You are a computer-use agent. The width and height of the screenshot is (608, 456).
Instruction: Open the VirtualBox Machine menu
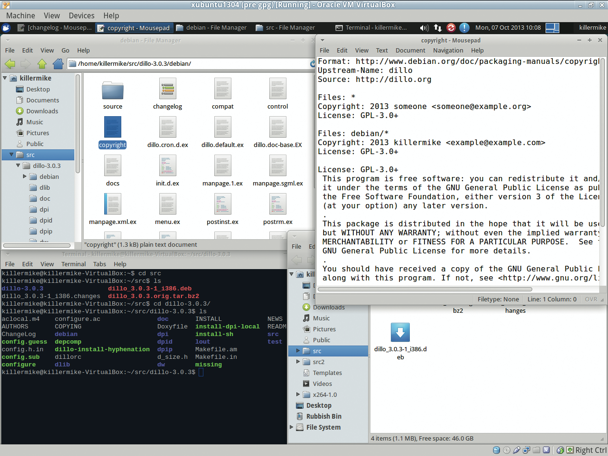[x=21, y=16]
